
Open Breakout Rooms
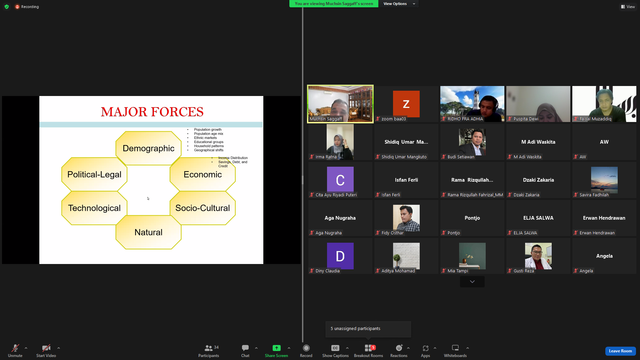tap(368, 350)
